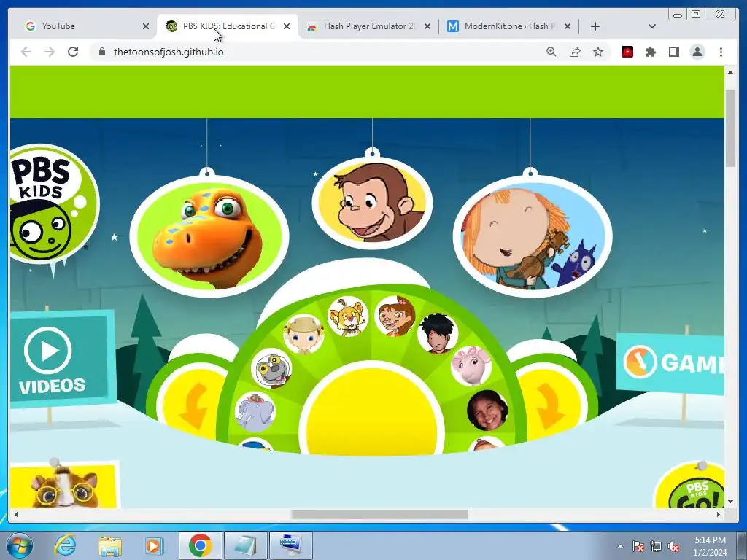Launch Internet Explorer from taskbar
The image size is (747, 560).
pos(65,545)
